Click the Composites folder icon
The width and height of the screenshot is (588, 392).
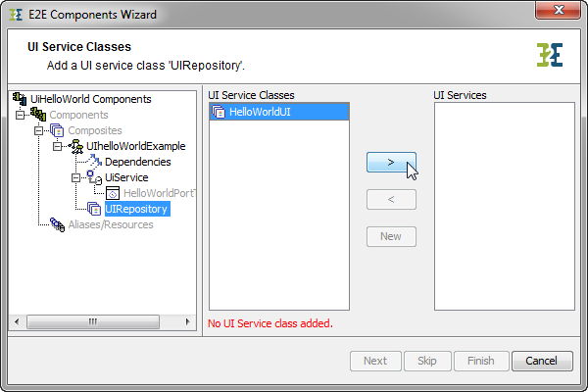57,130
